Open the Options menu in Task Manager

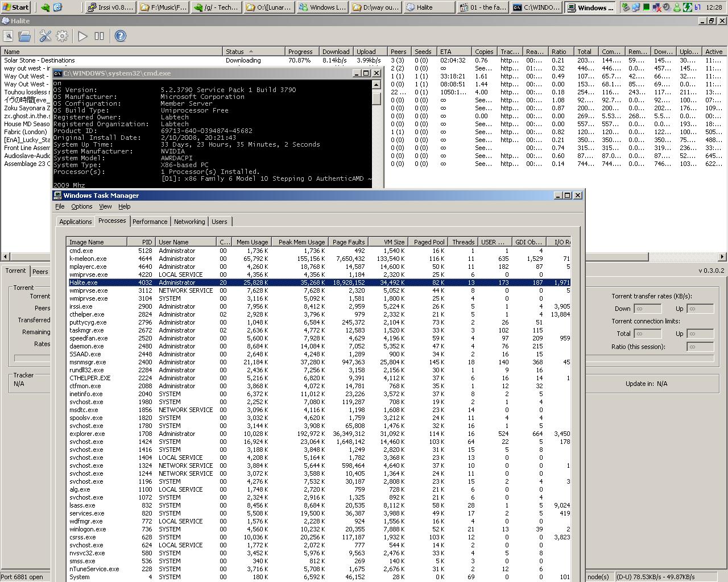point(81,206)
